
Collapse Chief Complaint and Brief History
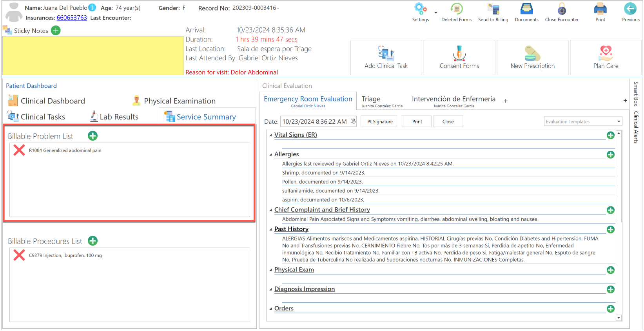point(270,210)
